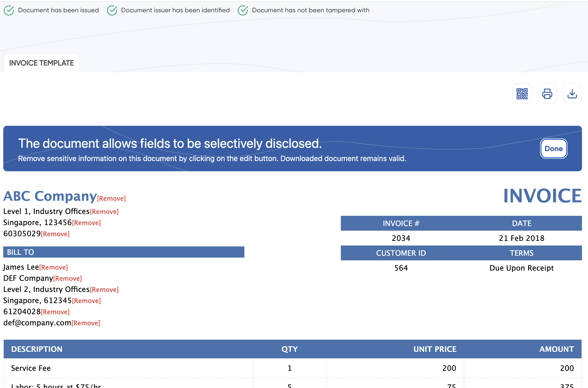Click the QTY table header
588x388 pixels.
point(289,349)
